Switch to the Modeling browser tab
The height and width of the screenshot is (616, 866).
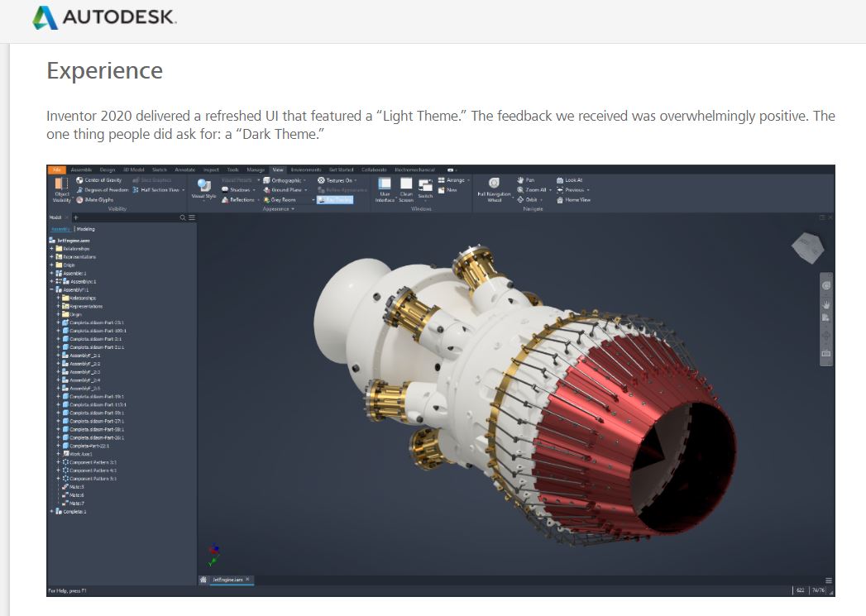pos(84,229)
